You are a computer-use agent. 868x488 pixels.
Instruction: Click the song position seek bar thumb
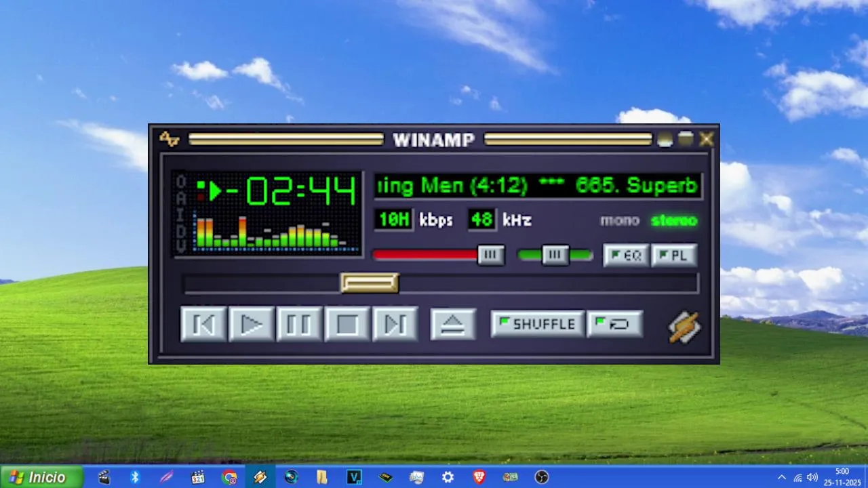coord(370,283)
